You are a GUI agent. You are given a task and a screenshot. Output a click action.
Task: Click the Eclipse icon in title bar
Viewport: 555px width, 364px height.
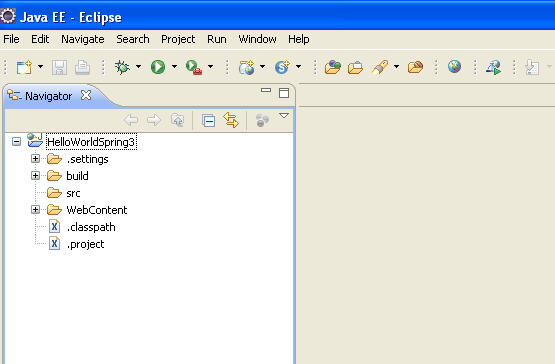tap(8, 16)
